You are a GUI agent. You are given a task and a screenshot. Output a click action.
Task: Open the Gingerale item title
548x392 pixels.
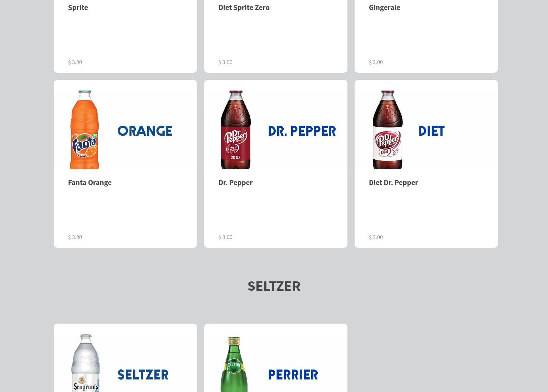click(x=384, y=7)
